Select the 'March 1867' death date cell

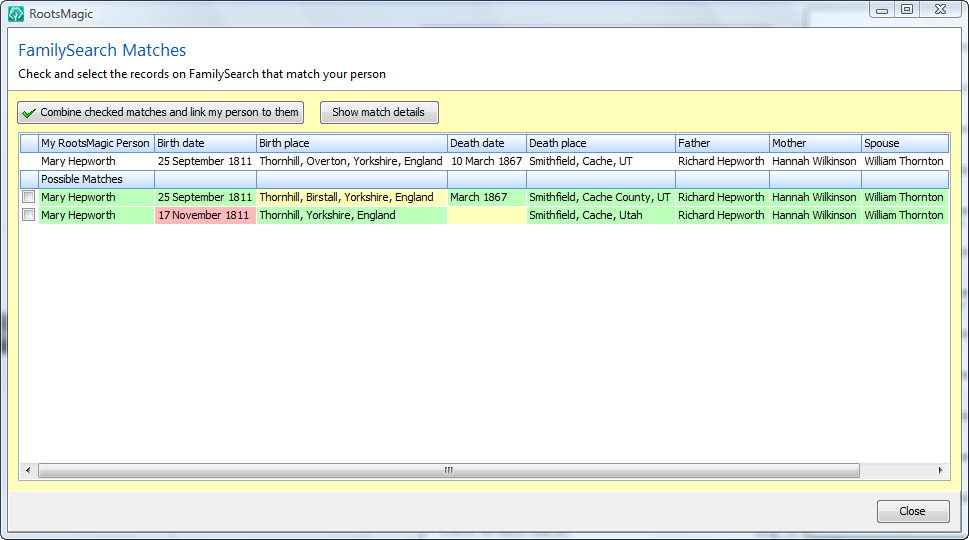(x=487, y=197)
